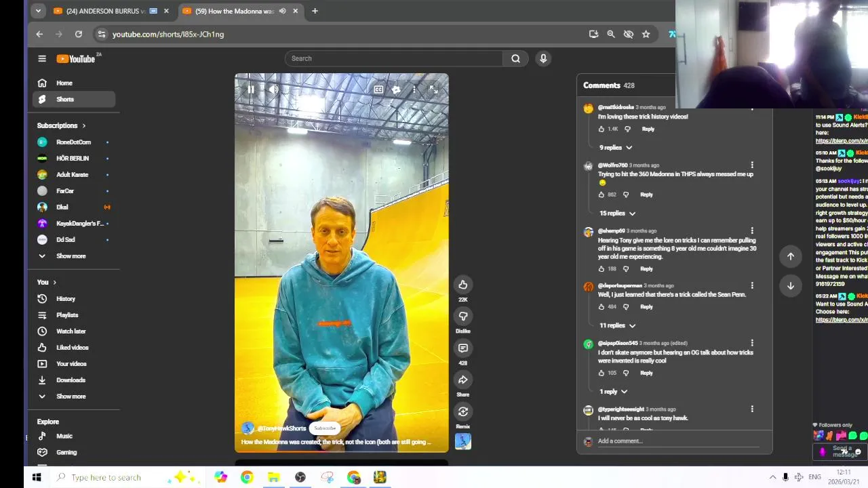Like @deportsuperman's comment with 484 likes

[601, 307]
